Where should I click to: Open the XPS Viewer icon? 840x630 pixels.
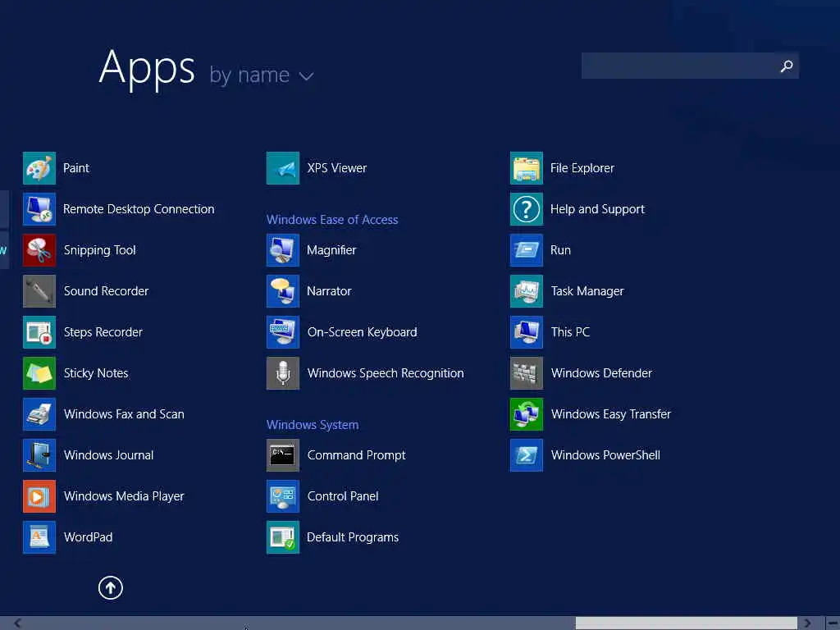coord(283,168)
